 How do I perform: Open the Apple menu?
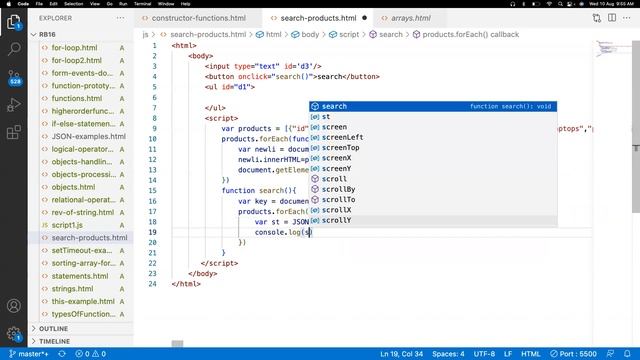[8, 4]
